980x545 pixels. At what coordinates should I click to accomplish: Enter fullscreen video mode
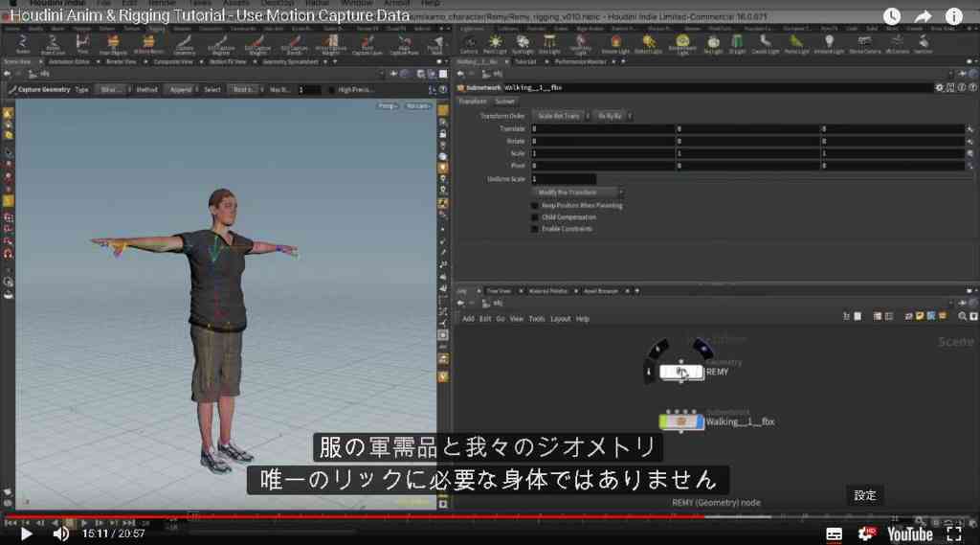pos(954,534)
